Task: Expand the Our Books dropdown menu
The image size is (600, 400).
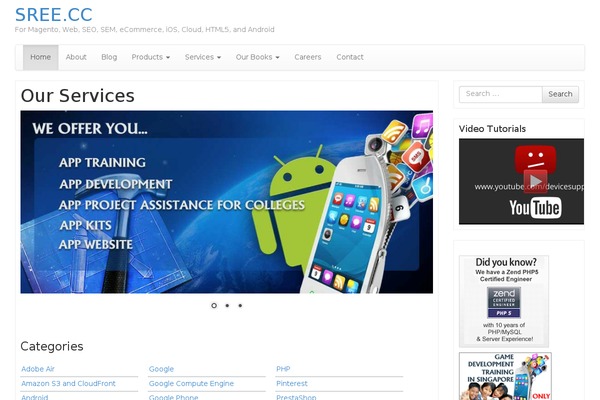Action: [x=257, y=57]
